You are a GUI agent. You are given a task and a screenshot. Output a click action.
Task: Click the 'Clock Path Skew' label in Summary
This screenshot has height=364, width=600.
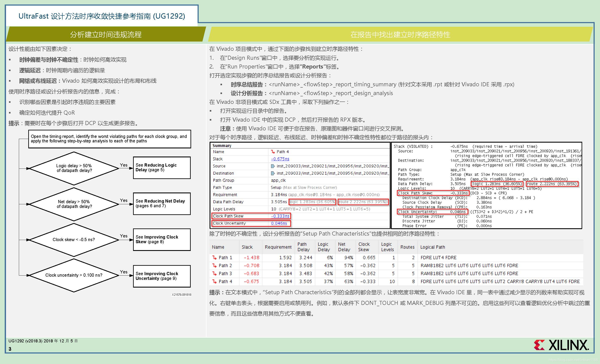(x=228, y=216)
